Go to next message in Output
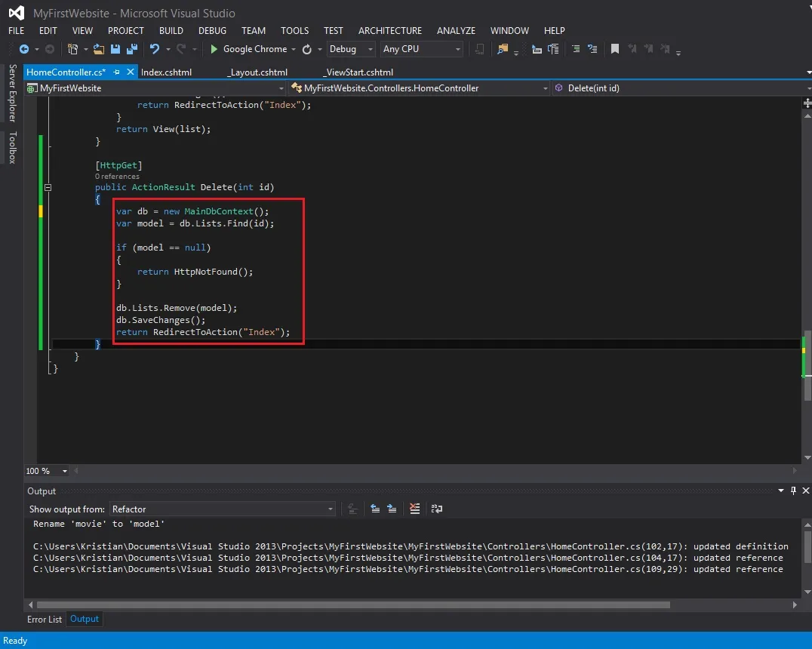 point(392,509)
